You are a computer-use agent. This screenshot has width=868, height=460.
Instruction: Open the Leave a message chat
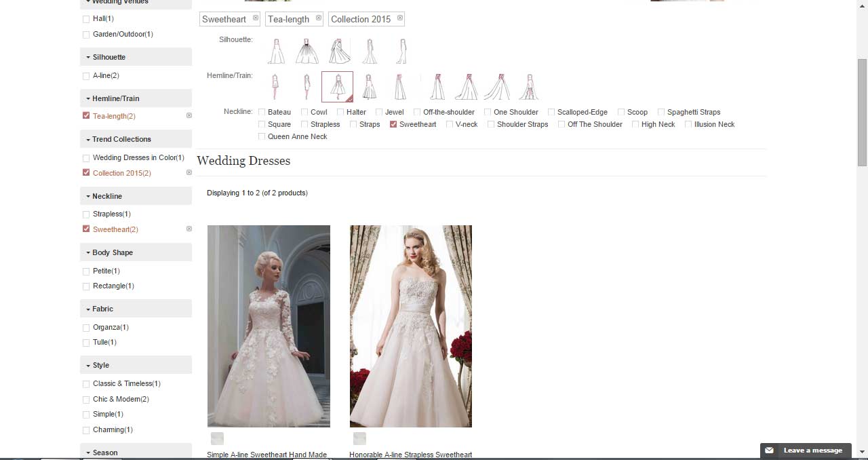pos(806,451)
